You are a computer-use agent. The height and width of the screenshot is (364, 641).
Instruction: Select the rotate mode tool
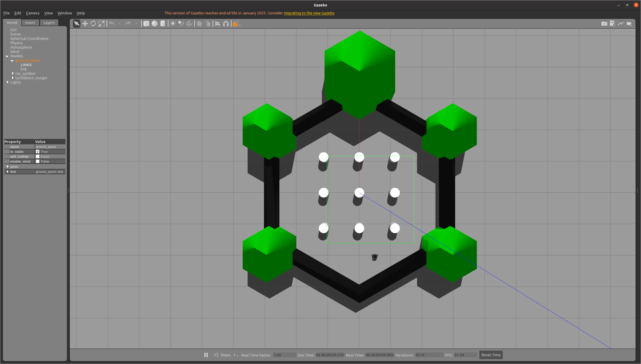pyautogui.click(x=93, y=24)
